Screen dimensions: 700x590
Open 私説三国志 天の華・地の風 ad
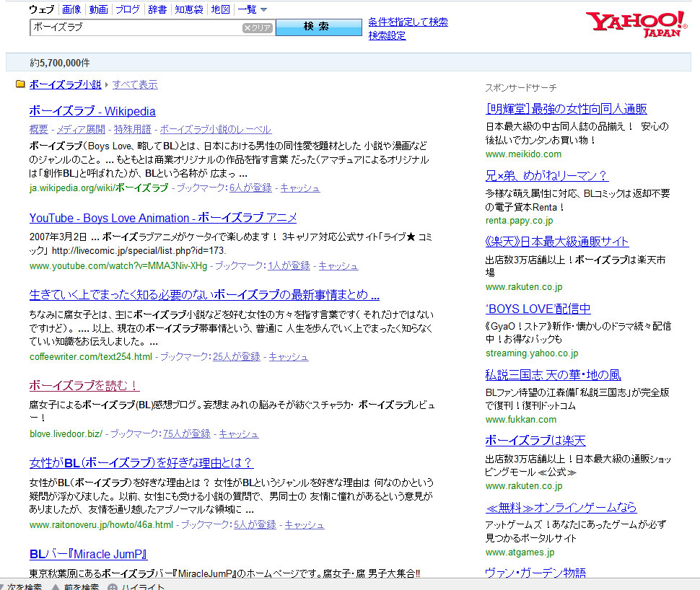point(553,375)
